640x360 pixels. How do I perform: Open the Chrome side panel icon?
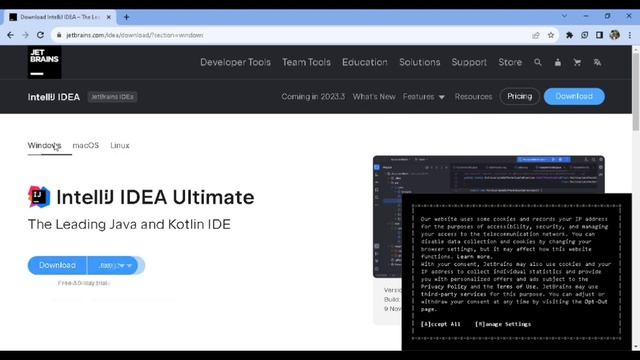pos(599,35)
